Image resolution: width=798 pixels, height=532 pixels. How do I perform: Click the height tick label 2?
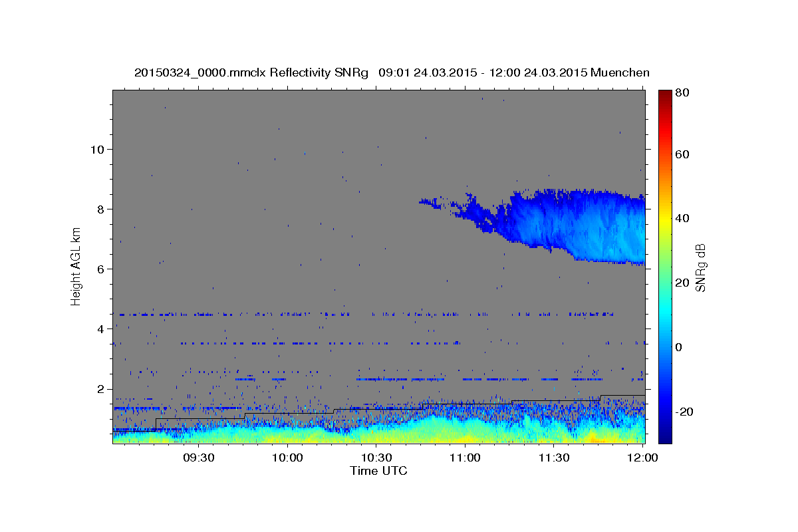coord(101,389)
